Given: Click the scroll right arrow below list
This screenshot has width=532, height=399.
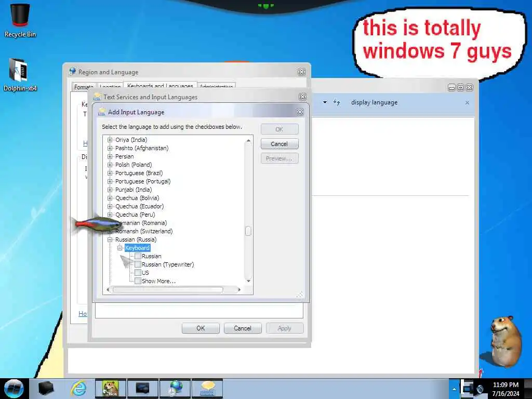Looking at the screenshot, I should (239, 289).
